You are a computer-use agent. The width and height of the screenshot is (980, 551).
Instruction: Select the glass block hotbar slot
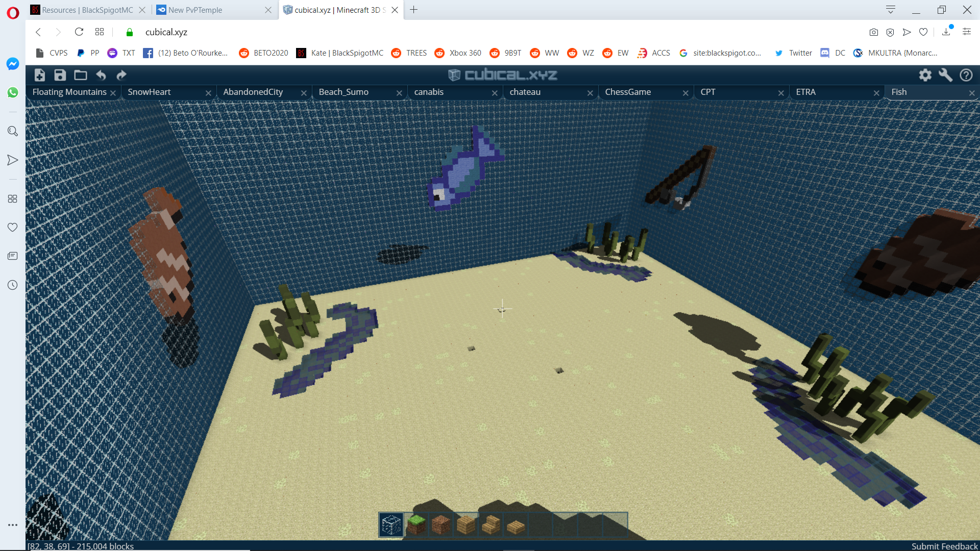(x=391, y=524)
